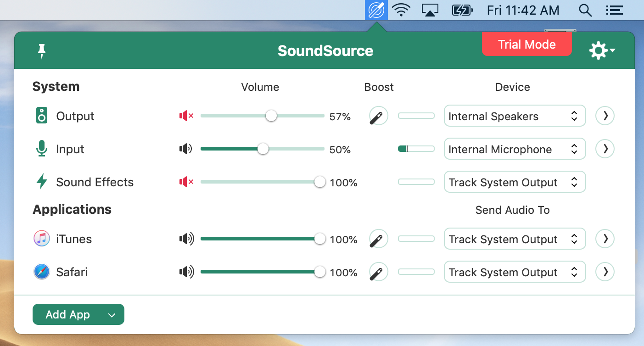Click the Safari 100% value

[x=343, y=273]
